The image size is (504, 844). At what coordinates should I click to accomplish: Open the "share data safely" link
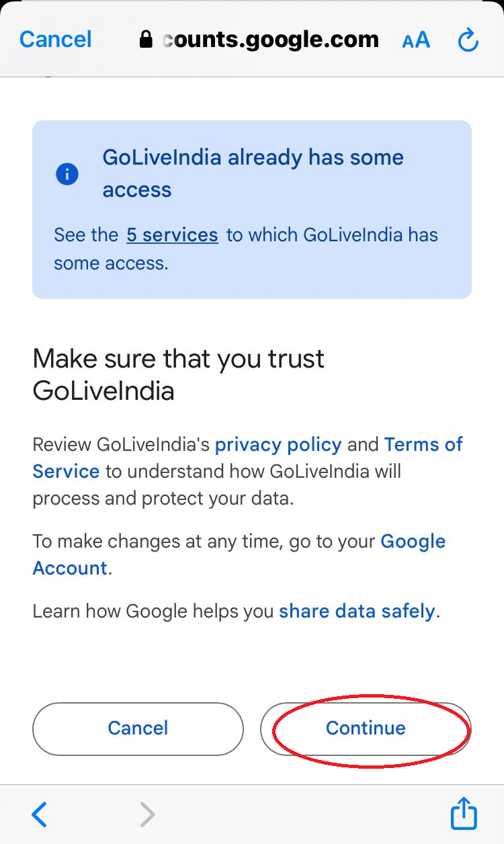point(357,611)
